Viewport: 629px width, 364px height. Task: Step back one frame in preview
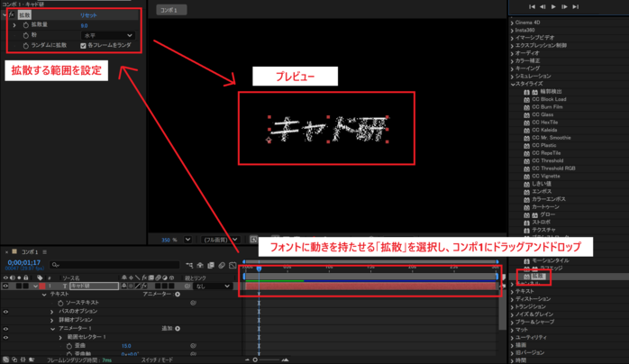coord(542,6)
